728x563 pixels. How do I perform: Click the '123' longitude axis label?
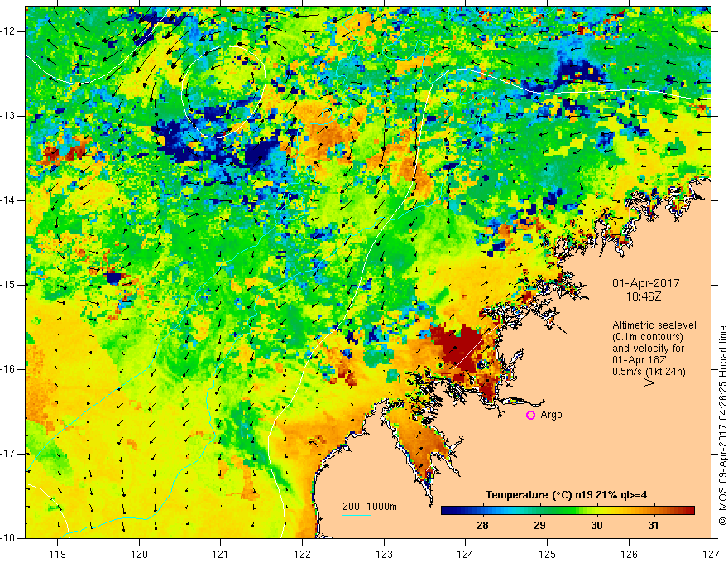point(384,554)
